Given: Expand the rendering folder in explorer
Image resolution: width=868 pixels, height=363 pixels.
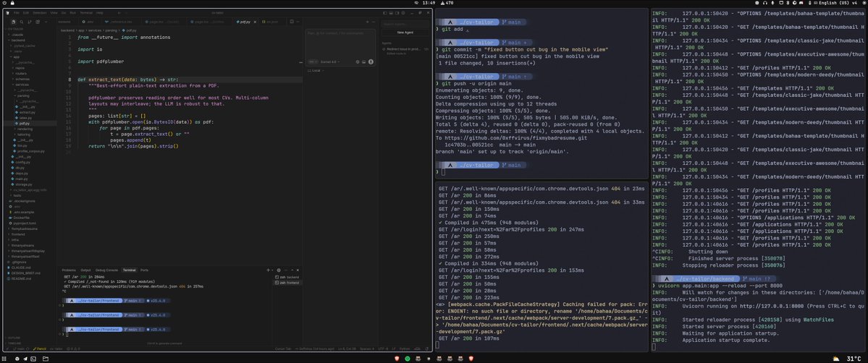Looking at the screenshot, I should (25, 129).
